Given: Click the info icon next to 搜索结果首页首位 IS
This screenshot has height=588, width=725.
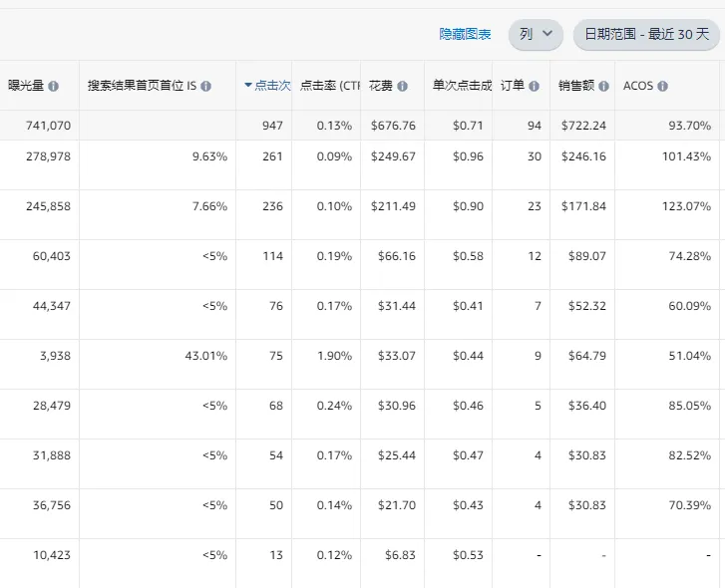Looking at the screenshot, I should click(206, 87).
